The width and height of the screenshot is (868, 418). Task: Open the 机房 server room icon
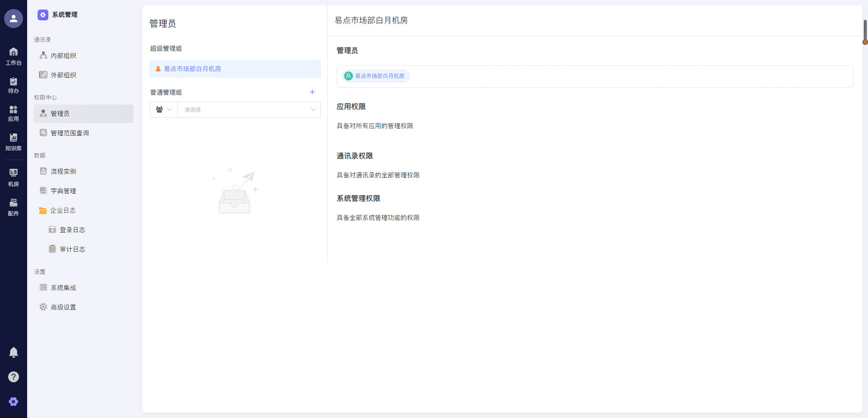(13, 176)
